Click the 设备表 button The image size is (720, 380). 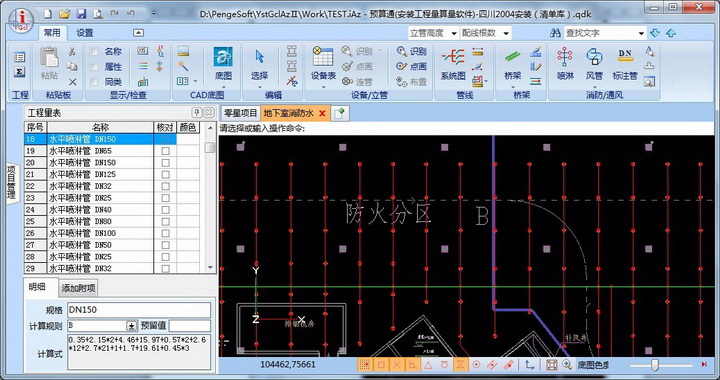tap(323, 64)
